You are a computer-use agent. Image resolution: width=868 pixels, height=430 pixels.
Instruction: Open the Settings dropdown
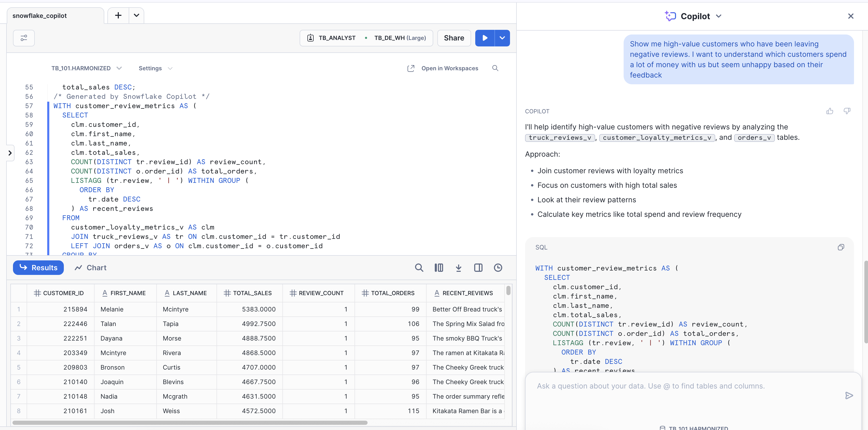click(x=155, y=68)
